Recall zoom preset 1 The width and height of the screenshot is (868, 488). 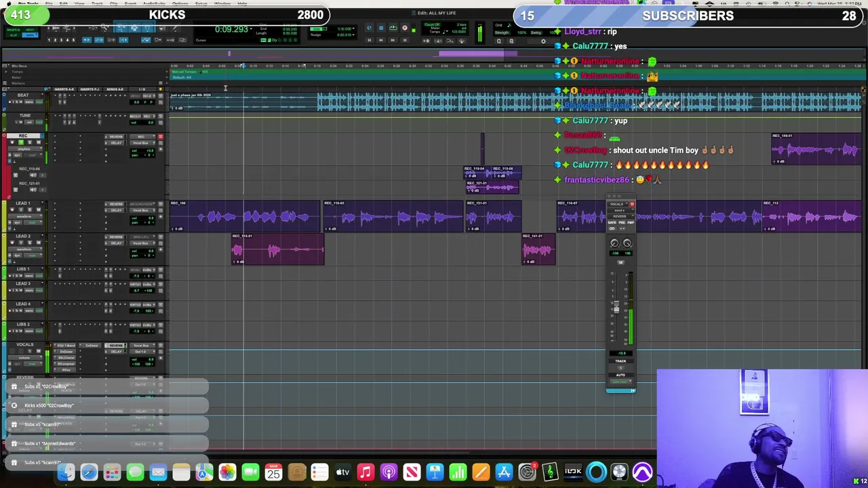tap(49, 40)
